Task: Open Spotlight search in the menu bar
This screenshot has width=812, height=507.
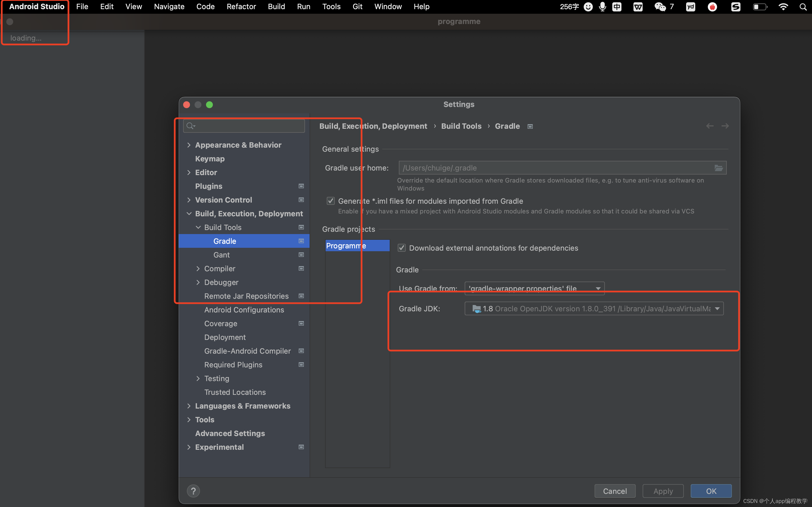Action: coord(803,7)
